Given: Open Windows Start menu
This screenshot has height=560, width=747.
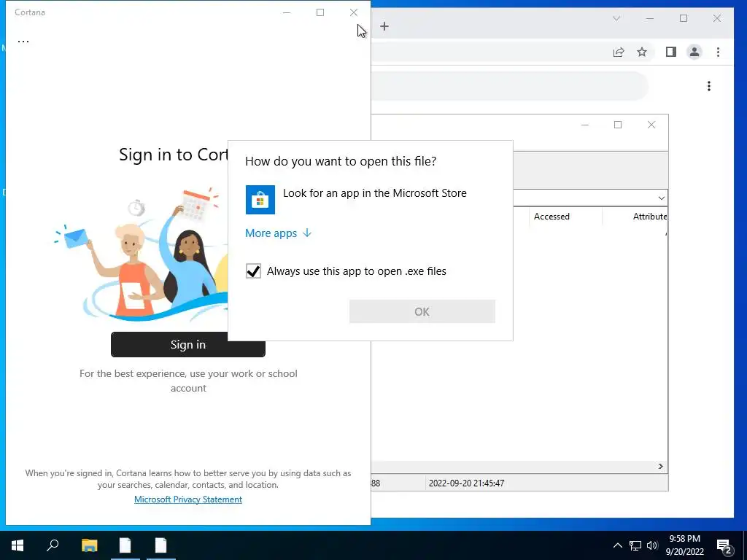Looking at the screenshot, I should tap(18, 545).
